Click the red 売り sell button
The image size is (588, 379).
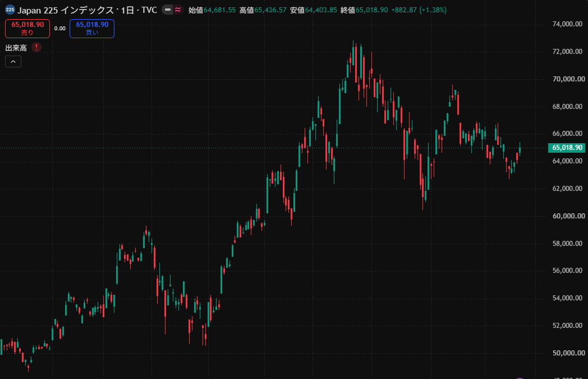27,29
